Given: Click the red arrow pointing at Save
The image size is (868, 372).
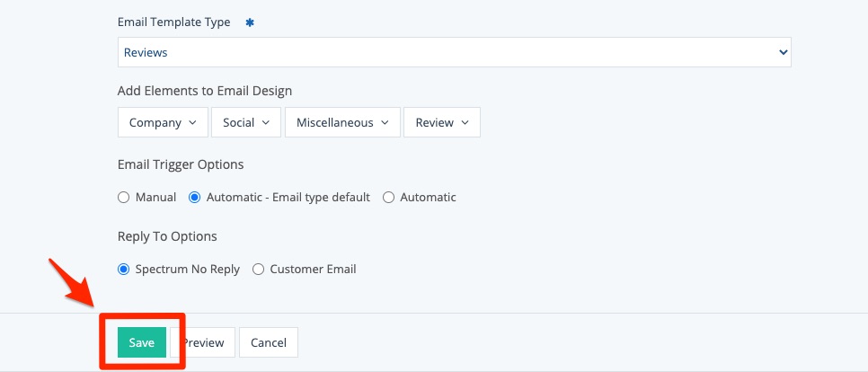Looking at the screenshot, I should 72,282.
